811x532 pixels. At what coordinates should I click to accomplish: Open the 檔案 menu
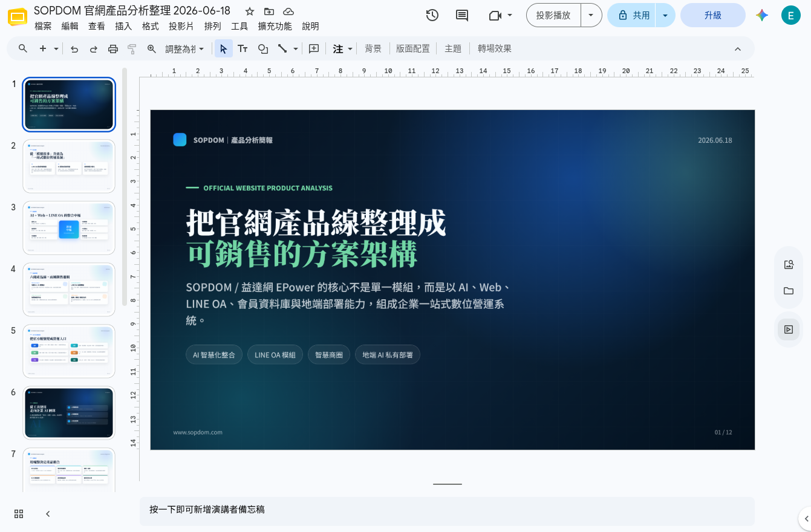click(x=43, y=26)
